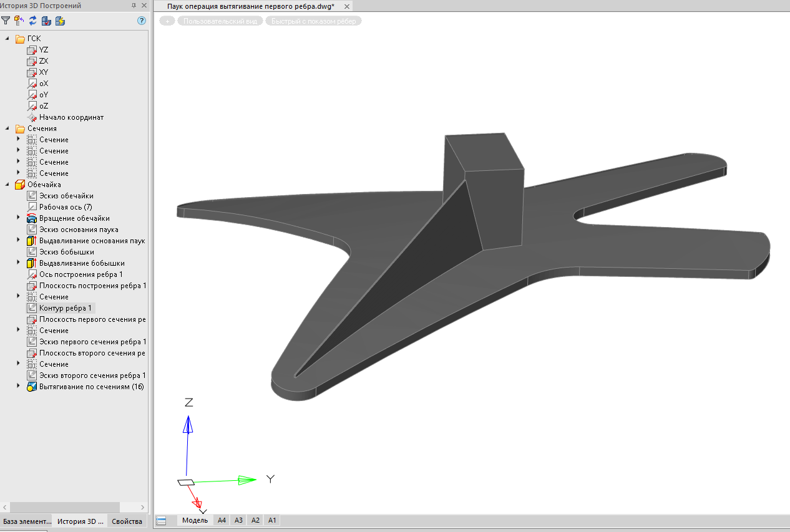
Task: Collapse the ГСК folder node
Action: pyautogui.click(x=7, y=39)
